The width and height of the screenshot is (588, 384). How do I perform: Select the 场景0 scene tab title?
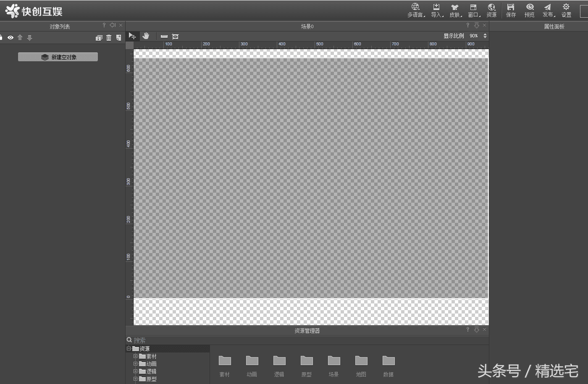tap(307, 26)
